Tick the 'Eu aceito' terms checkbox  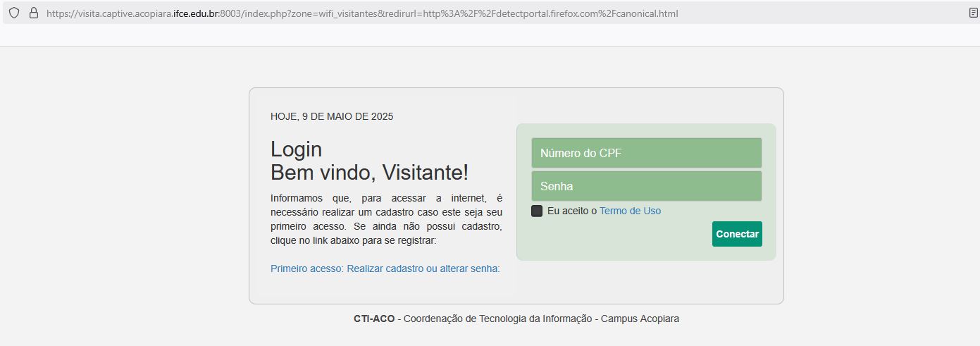(537, 211)
